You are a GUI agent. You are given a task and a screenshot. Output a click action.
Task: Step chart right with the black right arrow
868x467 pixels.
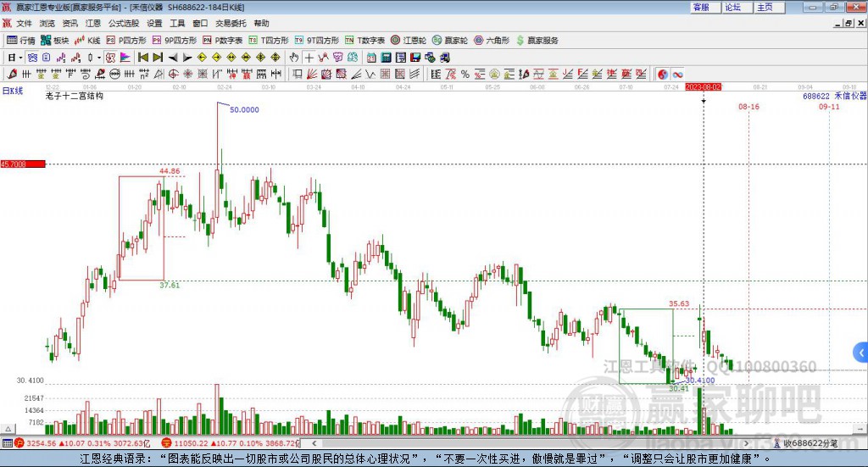(x=187, y=58)
